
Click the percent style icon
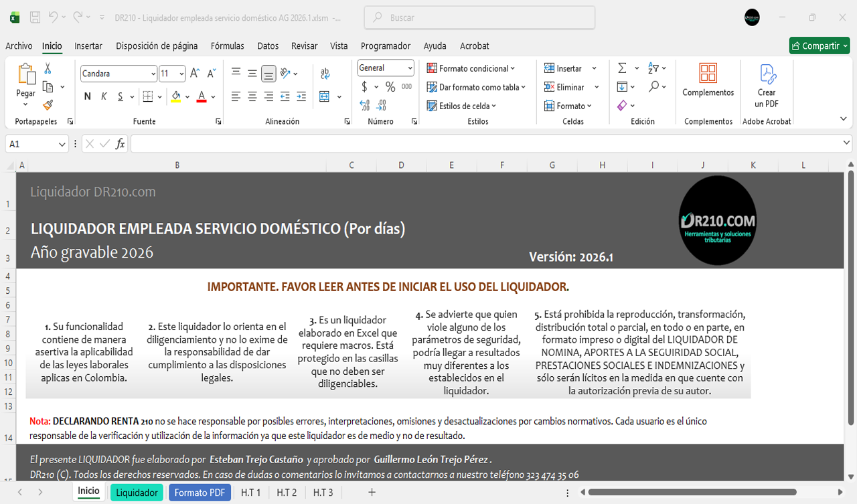tap(390, 87)
